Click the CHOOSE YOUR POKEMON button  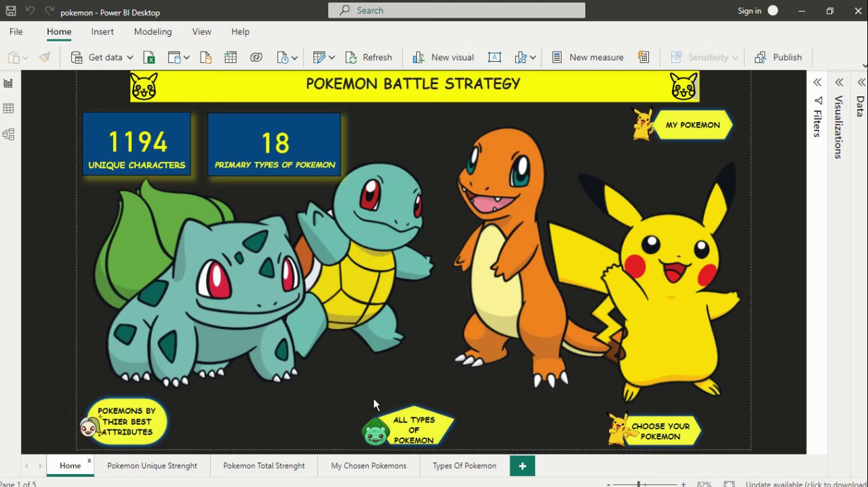pos(660,431)
